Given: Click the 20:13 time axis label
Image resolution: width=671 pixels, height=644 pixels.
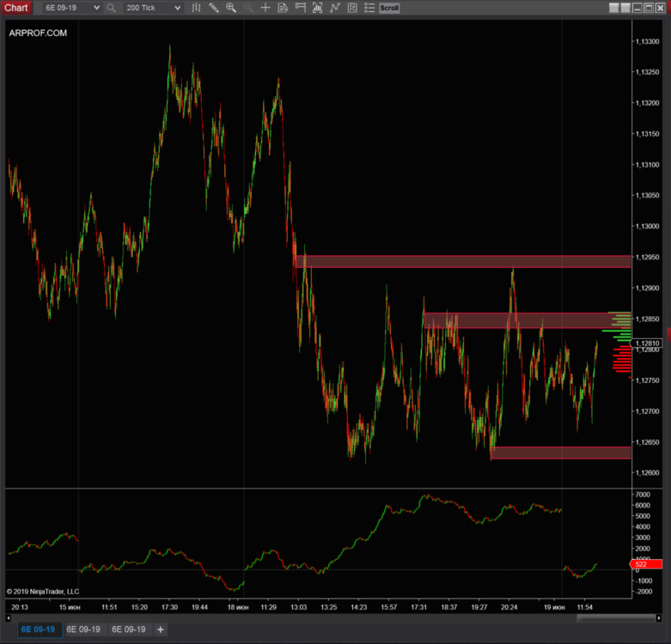Looking at the screenshot, I should coord(20,607).
